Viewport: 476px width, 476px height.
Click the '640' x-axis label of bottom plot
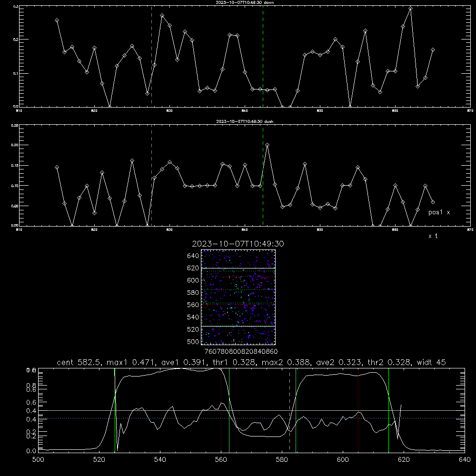click(x=465, y=460)
